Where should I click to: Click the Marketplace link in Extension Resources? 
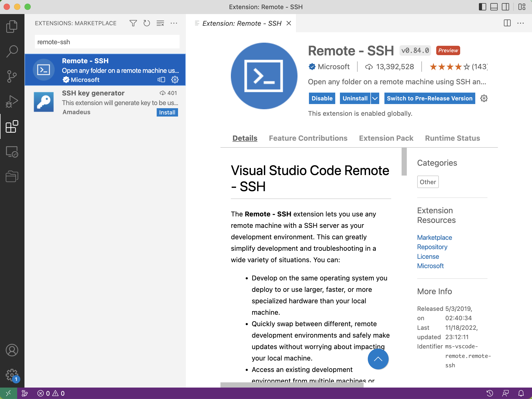pyautogui.click(x=434, y=237)
